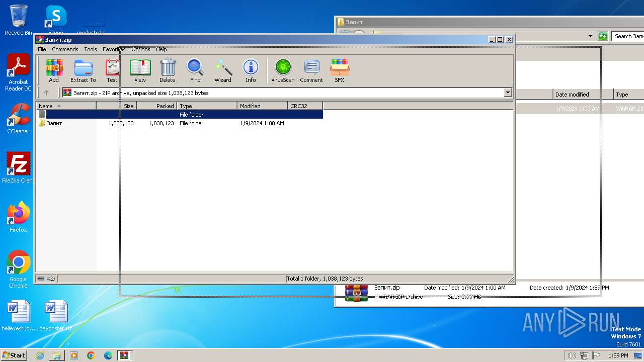Click the Delete trash can icon

coord(168,70)
